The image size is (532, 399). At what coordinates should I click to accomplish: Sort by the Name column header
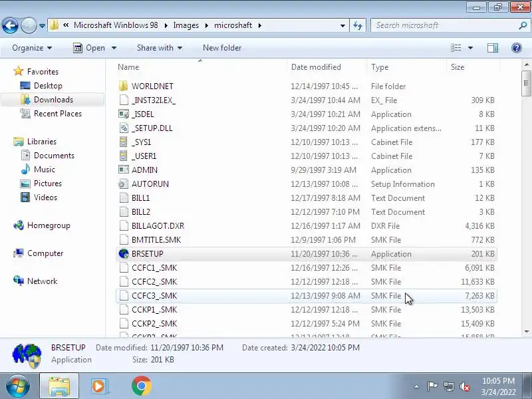pos(128,67)
